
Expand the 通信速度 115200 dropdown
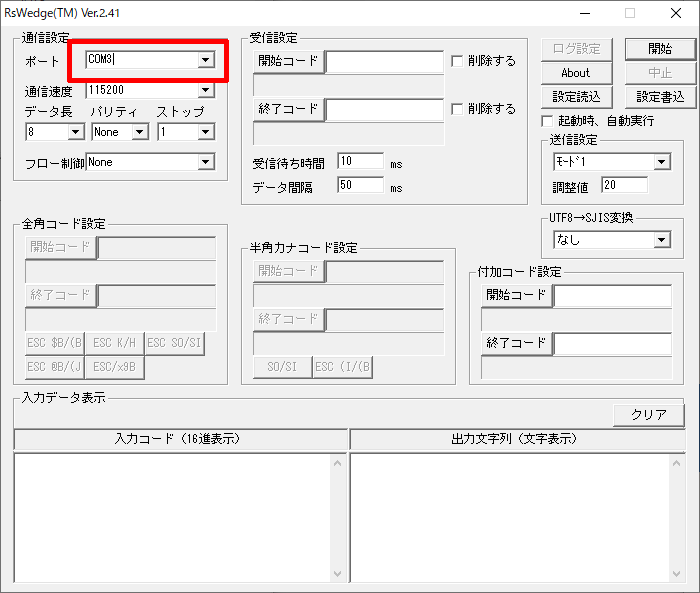click(x=205, y=91)
